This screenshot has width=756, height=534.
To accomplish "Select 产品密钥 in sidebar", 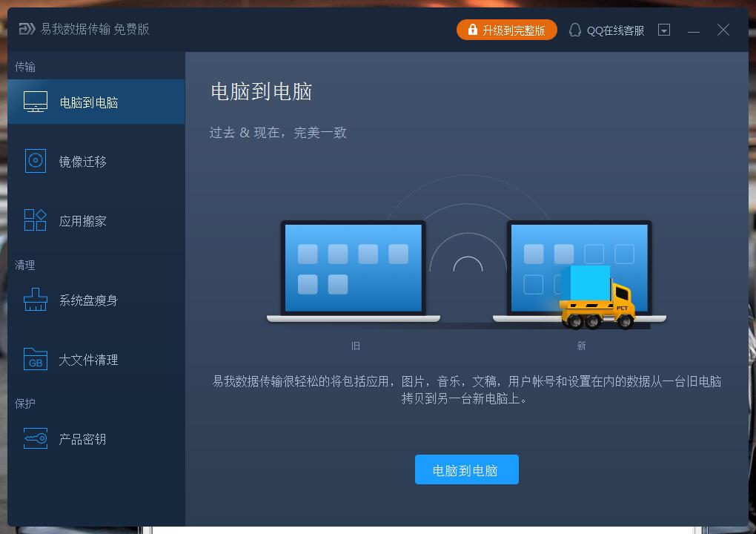I will (96, 438).
